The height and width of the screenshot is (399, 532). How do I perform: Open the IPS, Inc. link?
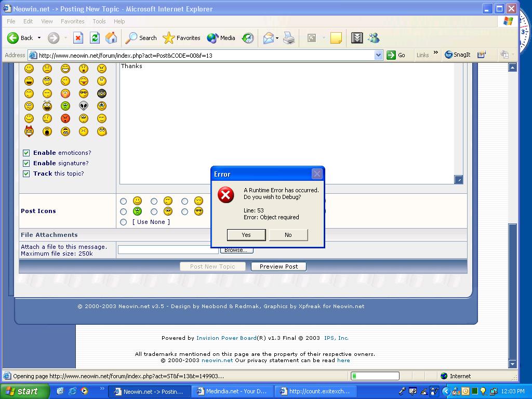click(336, 338)
